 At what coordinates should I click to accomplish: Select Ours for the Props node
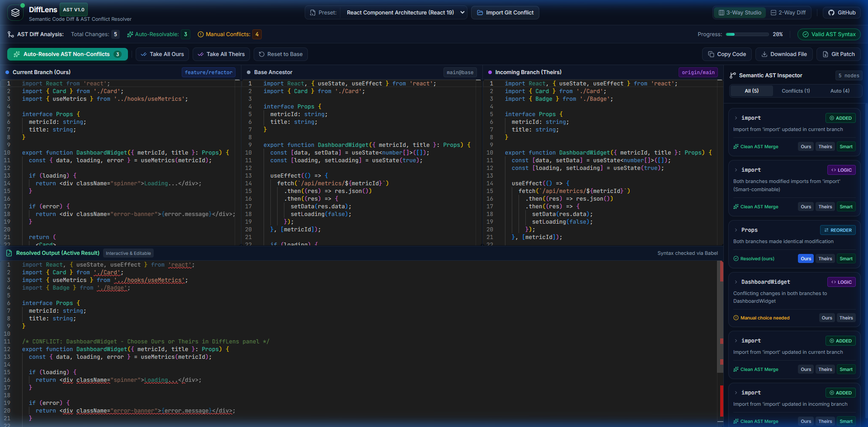pos(806,258)
